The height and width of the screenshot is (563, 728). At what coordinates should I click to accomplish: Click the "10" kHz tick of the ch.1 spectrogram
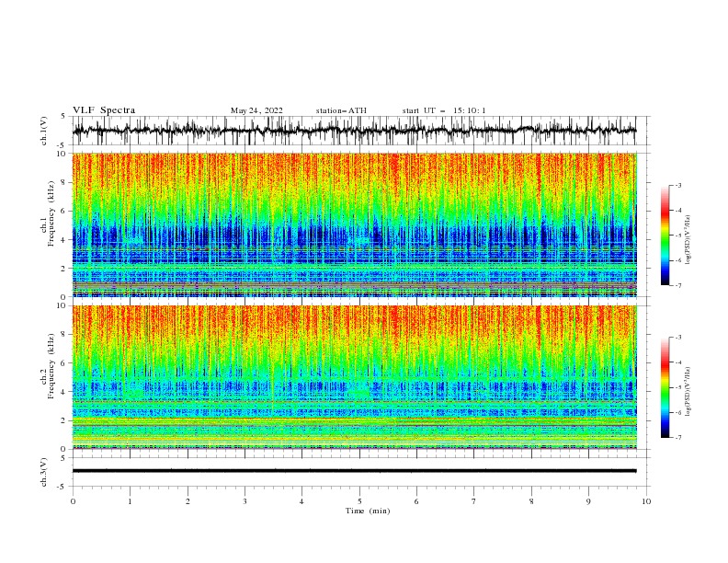point(62,154)
